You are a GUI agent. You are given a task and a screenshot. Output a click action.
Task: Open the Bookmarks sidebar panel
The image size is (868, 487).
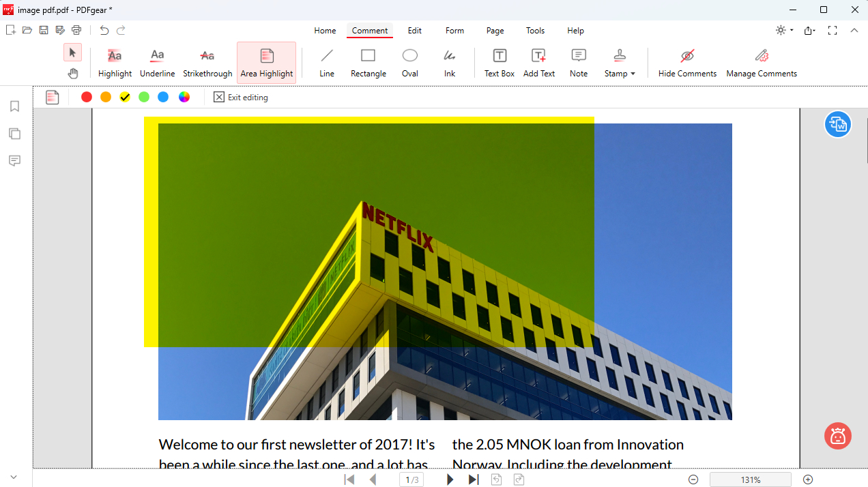click(x=14, y=106)
